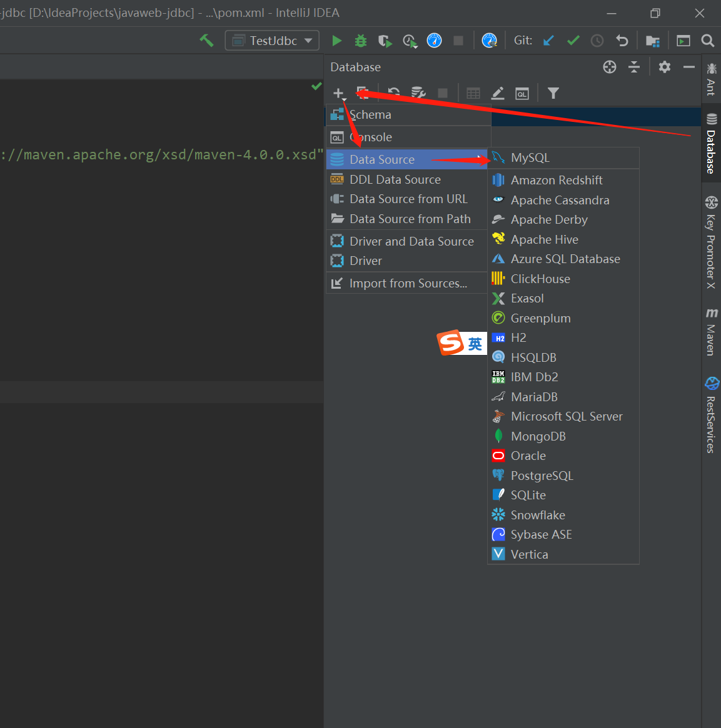
Task: Show Git history clock icon
Action: coord(597,41)
